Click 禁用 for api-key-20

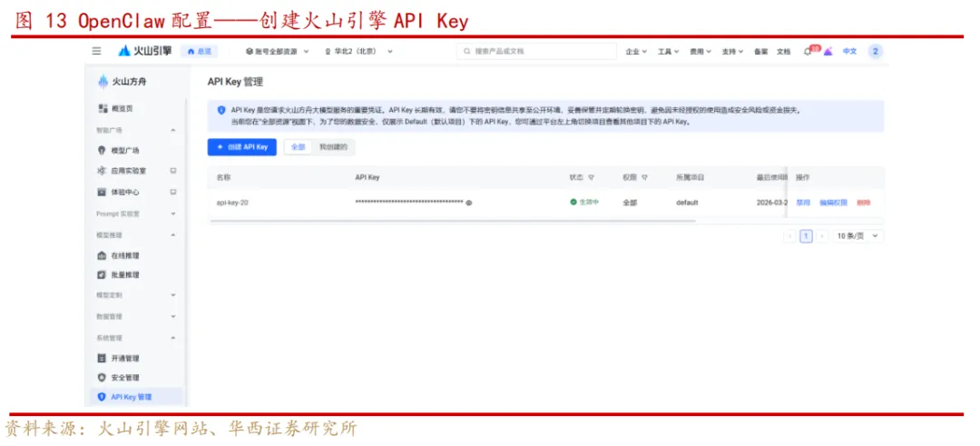[x=802, y=203]
